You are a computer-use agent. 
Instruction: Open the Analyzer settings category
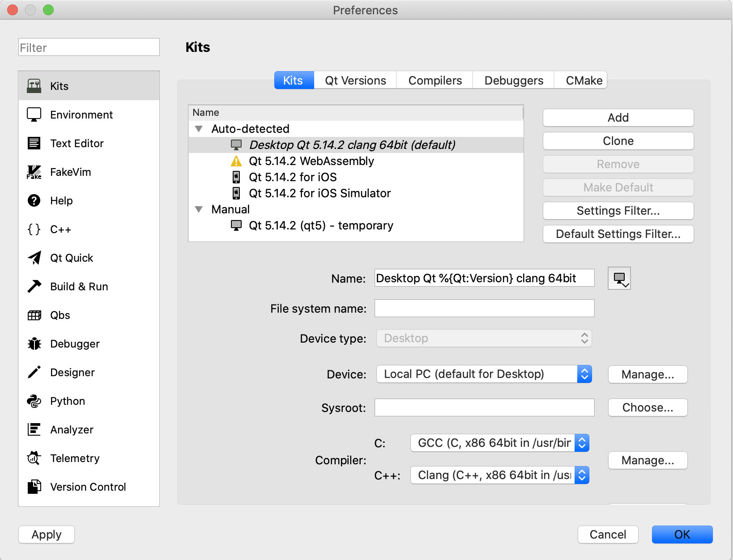89,429
